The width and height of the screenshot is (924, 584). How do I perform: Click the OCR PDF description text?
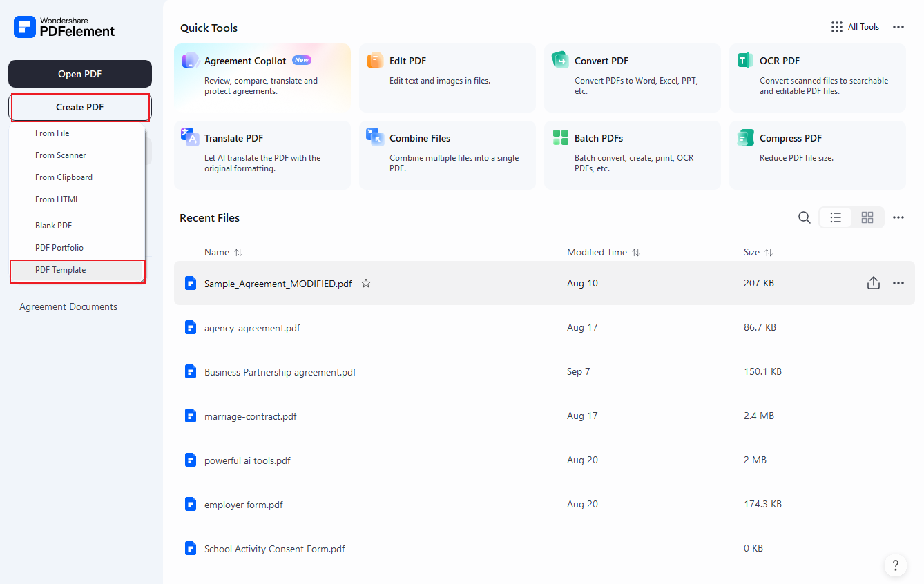824,86
